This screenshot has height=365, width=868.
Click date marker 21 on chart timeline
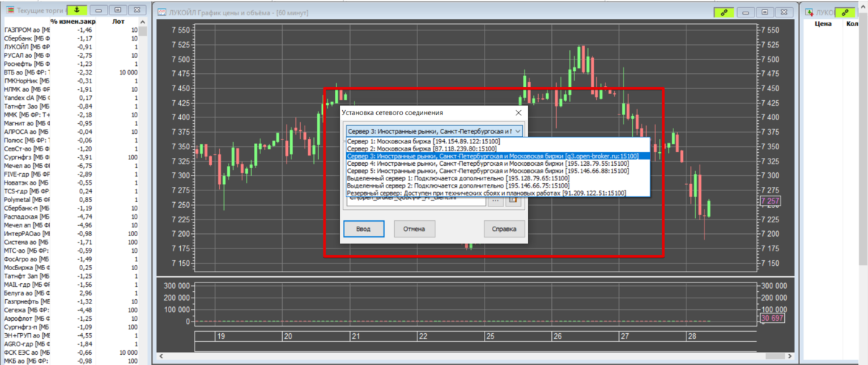(x=355, y=337)
